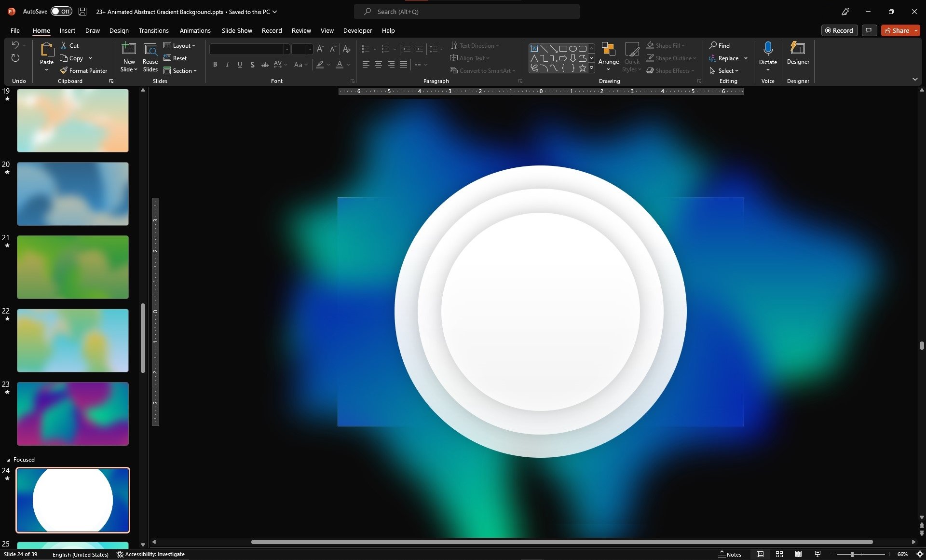Click the Cut scissors icon
Screen dimensions: 926x560
[64, 45]
